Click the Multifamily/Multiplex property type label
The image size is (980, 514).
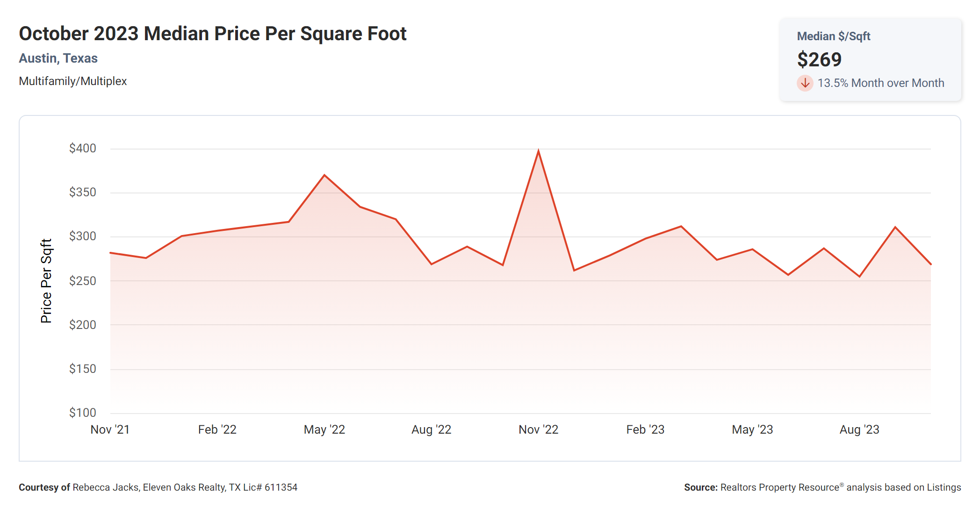coord(72,81)
